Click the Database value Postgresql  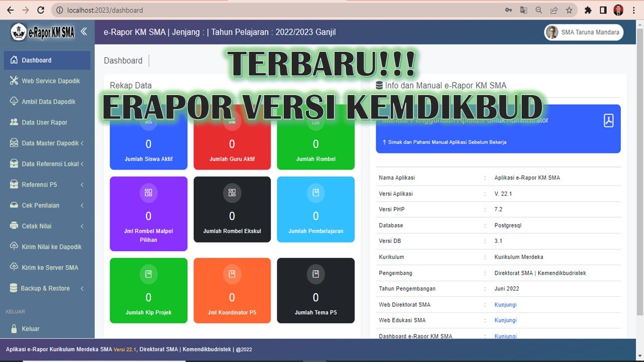coord(508,225)
